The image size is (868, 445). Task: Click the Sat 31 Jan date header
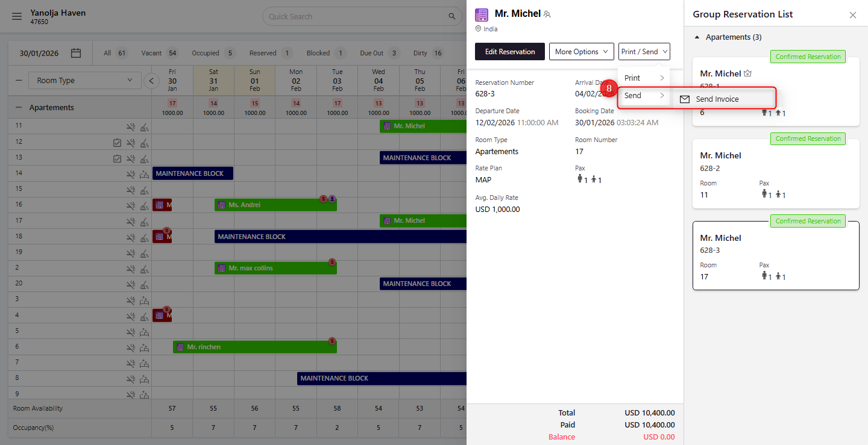tap(213, 81)
